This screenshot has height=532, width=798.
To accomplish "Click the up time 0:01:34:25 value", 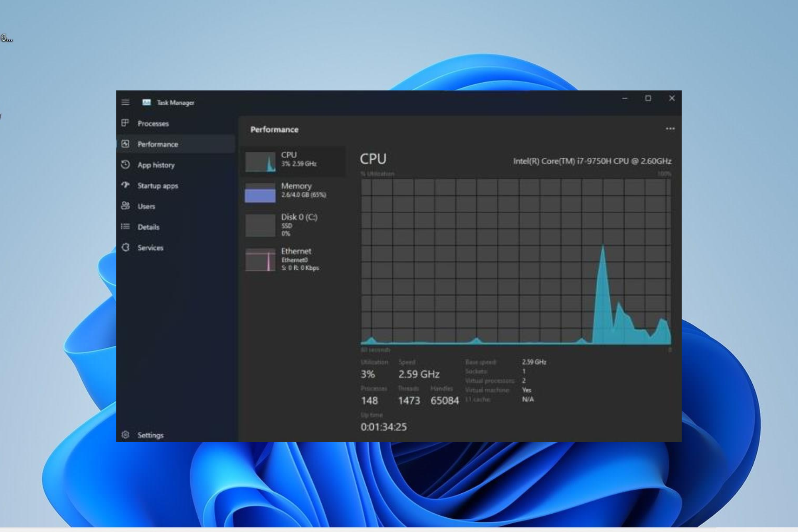I will (x=384, y=427).
